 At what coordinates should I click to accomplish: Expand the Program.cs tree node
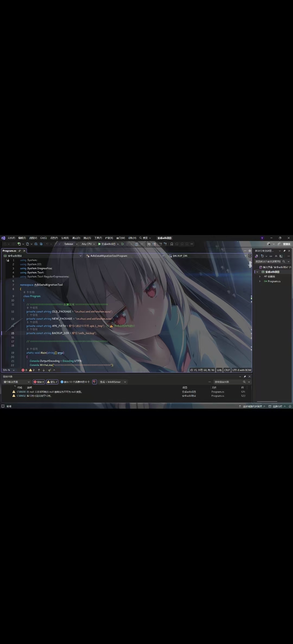[x=260, y=281]
